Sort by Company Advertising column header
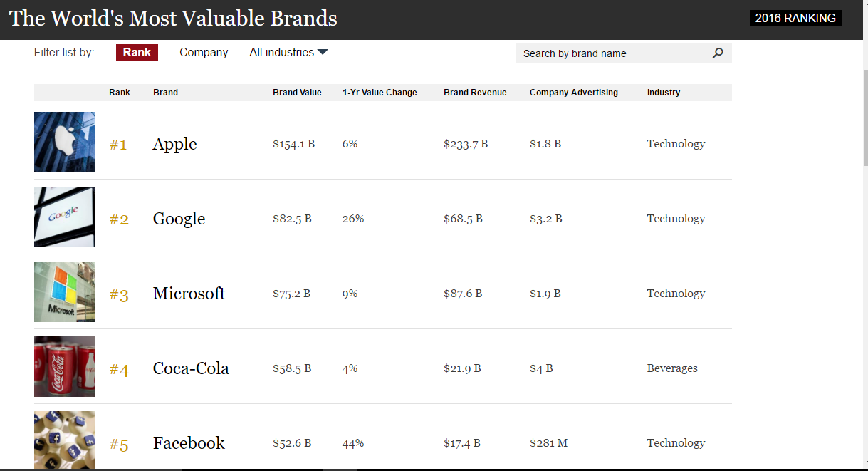The height and width of the screenshot is (471, 868). click(574, 93)
